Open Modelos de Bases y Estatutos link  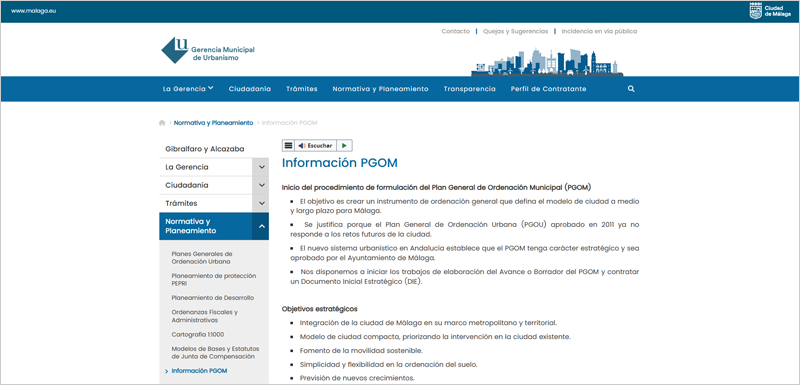click(215, 352)
